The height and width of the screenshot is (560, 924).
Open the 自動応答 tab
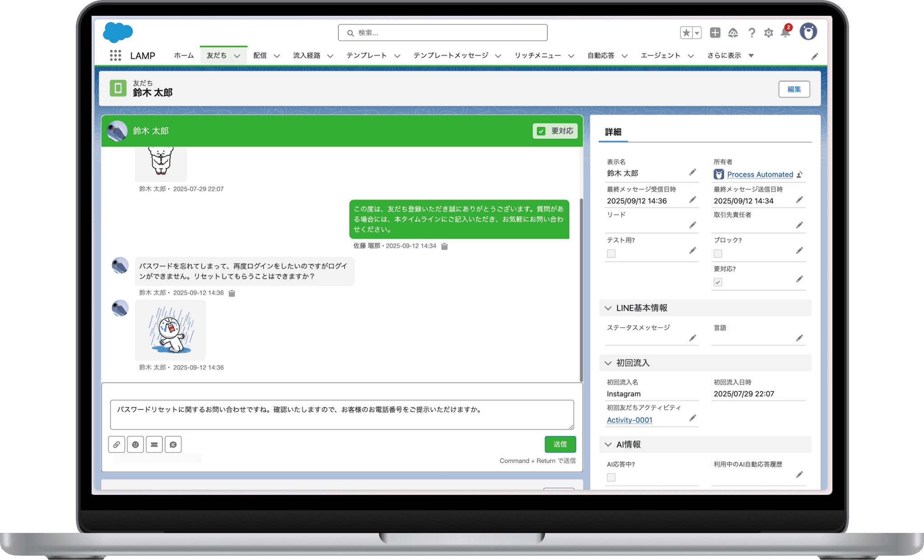601,56
